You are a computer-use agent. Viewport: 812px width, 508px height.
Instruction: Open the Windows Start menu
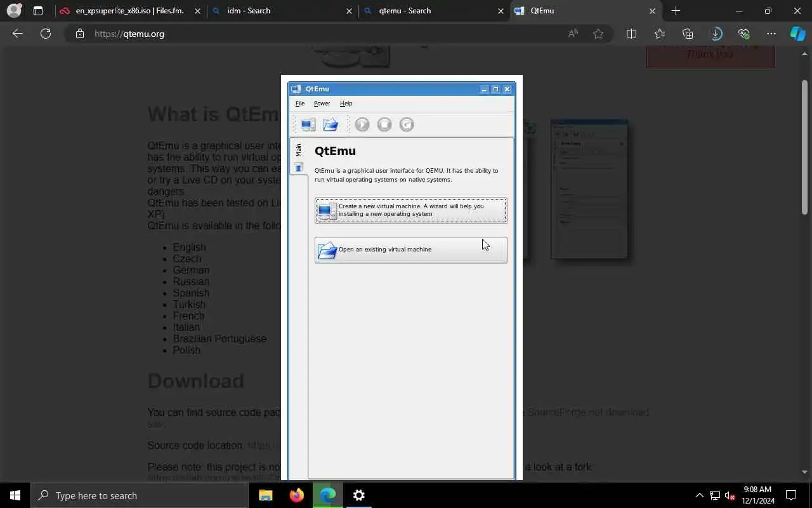[x=15, y=495]
